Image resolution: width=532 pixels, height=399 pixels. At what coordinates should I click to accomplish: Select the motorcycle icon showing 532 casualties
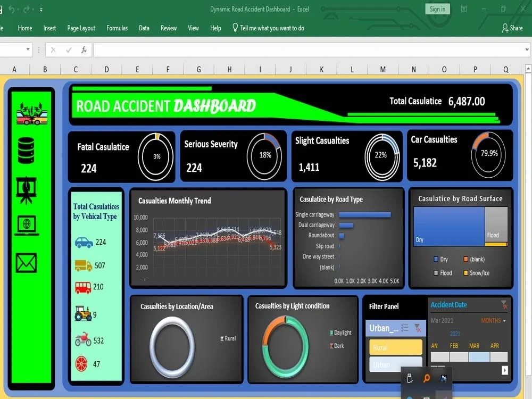(84, 340)
